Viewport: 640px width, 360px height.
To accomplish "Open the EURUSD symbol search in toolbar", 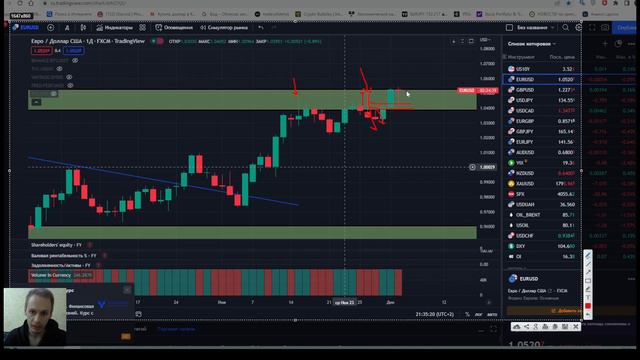I will 26,28.
